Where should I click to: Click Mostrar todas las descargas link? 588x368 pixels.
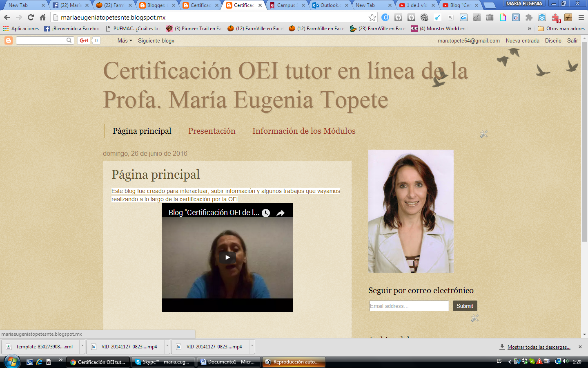[539, 347]
